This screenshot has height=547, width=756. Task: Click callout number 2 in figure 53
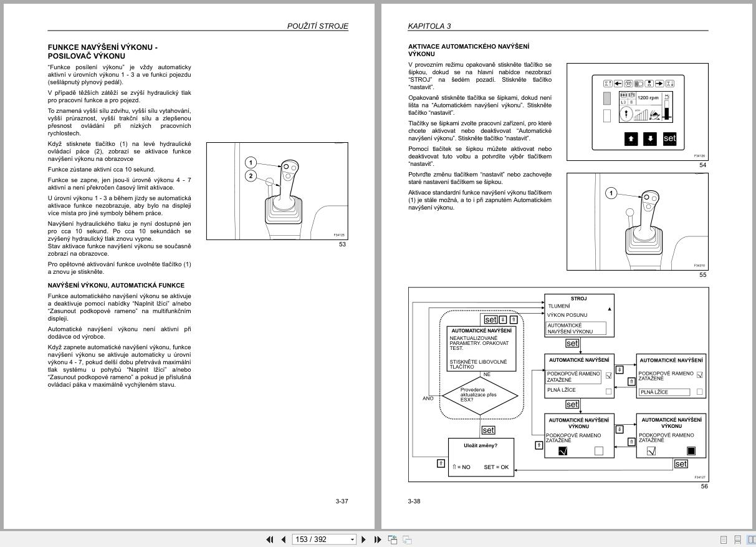coord(251,176)
